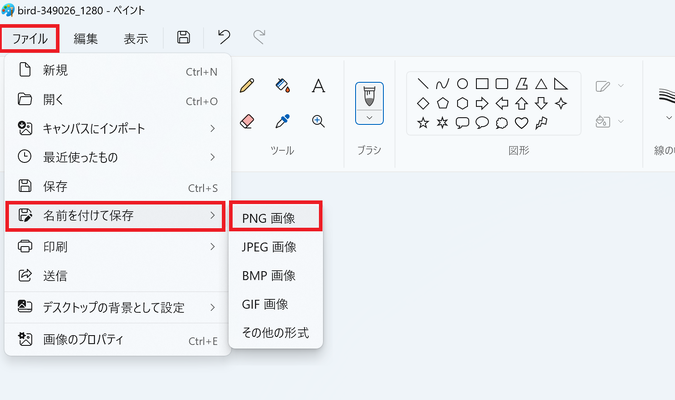Choose the Five-point star shape
Viewport: 675px width, 400px height.
[423, 123]
